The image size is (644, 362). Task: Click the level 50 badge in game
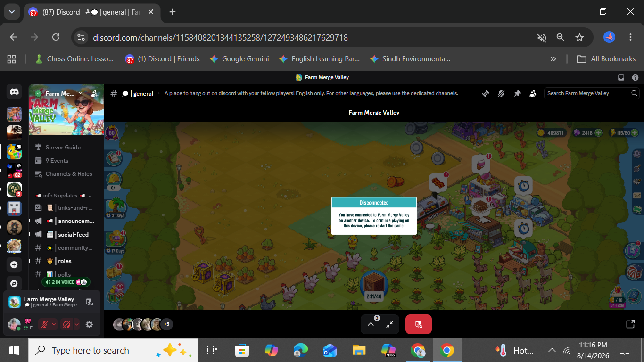tap(112, 132)
